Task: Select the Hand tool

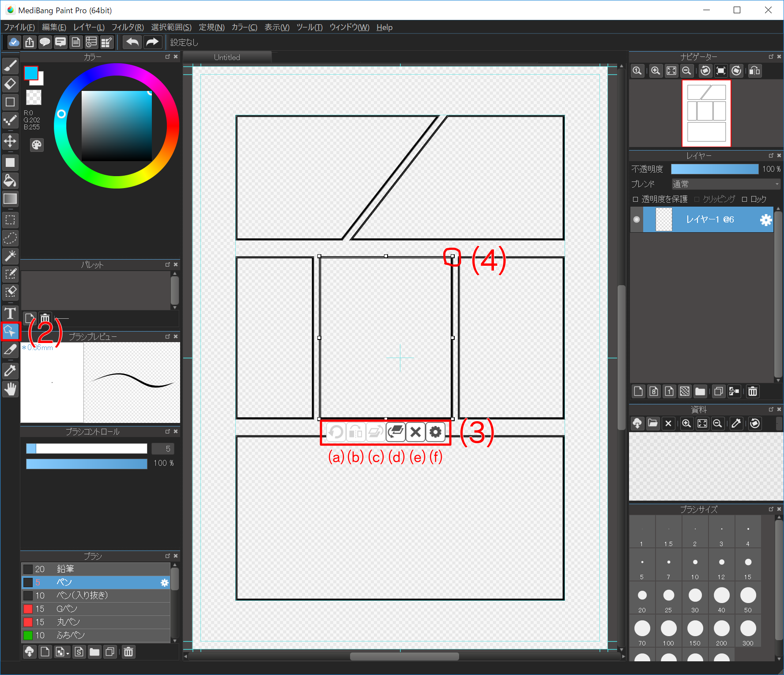Action: (x=10, y=389)
